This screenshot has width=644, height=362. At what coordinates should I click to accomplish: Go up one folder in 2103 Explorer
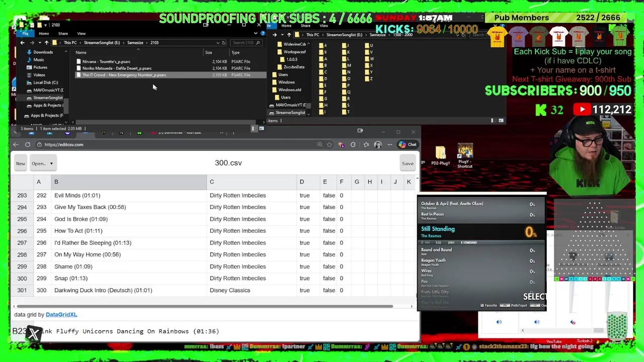[x=46, y=43]
